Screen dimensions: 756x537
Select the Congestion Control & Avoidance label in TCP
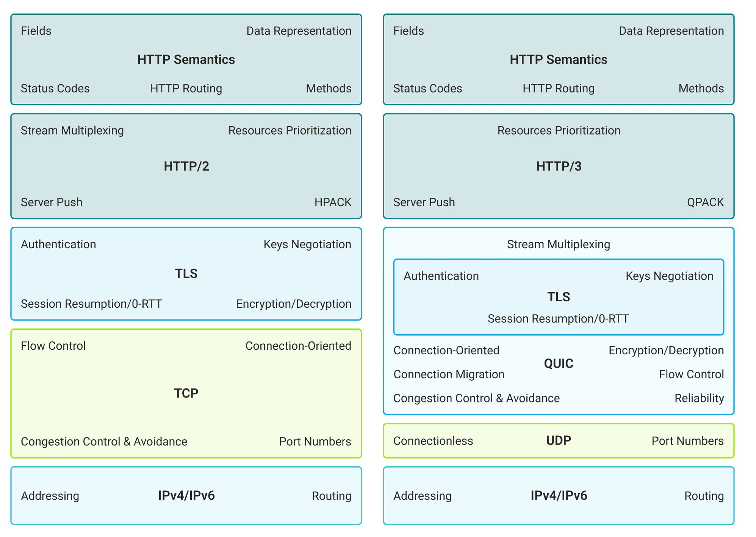[x=104, y=441]
